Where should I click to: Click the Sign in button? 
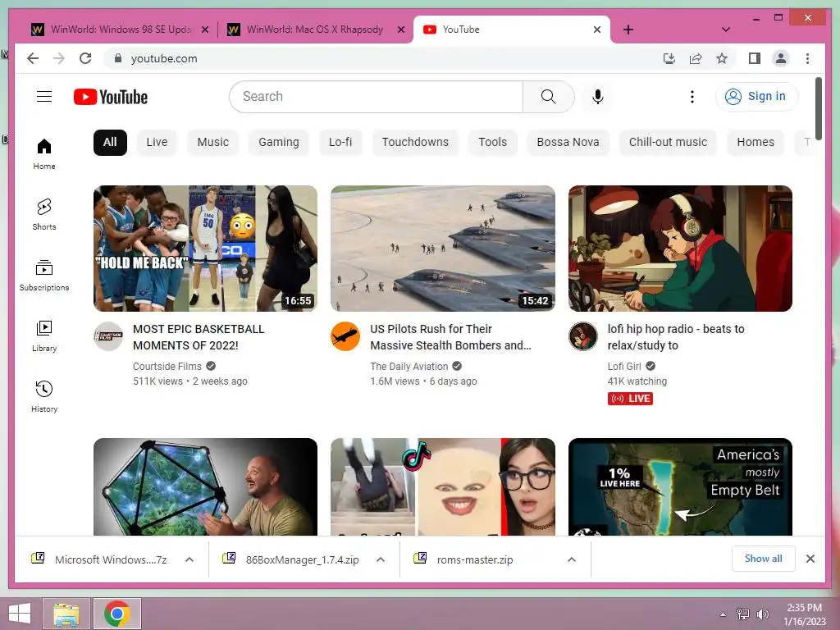pos(756,97)
